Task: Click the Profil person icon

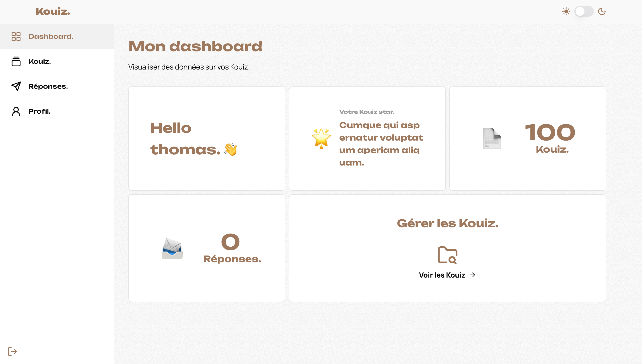Action: [x=16, y=111]
